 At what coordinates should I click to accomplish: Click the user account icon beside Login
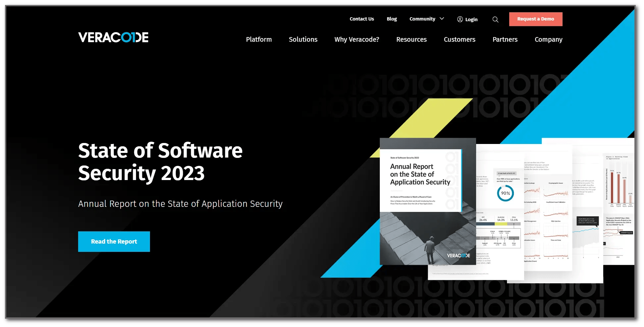(x=460, y=19)
